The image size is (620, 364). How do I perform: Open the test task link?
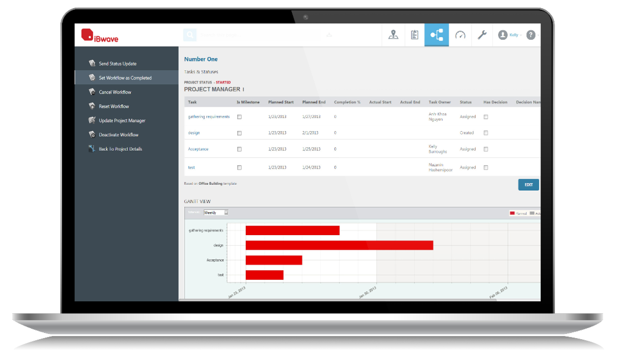[x=191, y=167]
